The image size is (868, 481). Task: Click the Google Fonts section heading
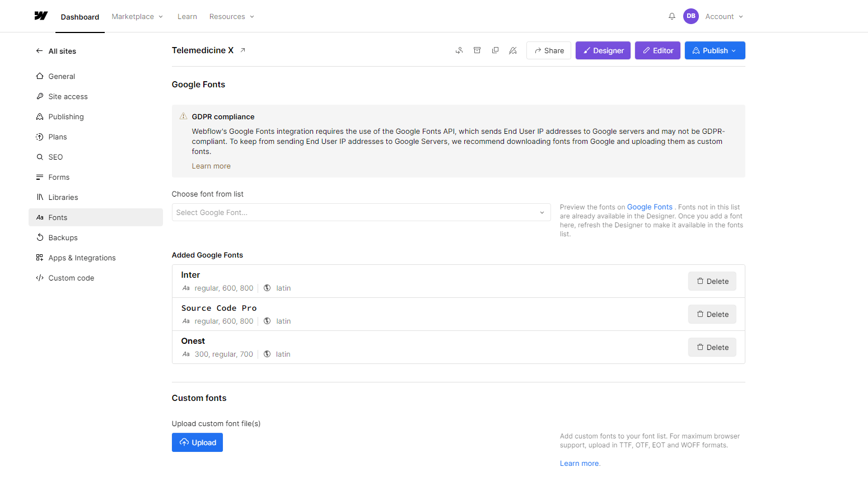198,85
